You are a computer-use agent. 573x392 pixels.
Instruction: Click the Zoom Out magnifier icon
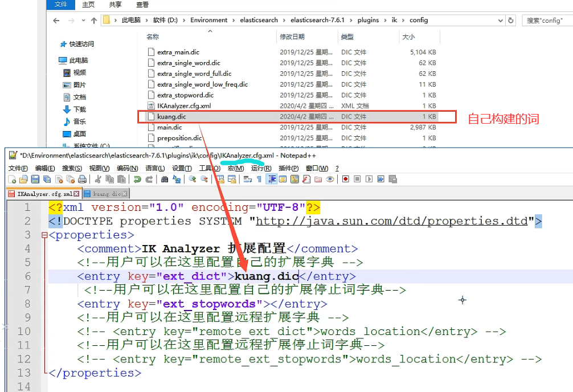point(204,179)
